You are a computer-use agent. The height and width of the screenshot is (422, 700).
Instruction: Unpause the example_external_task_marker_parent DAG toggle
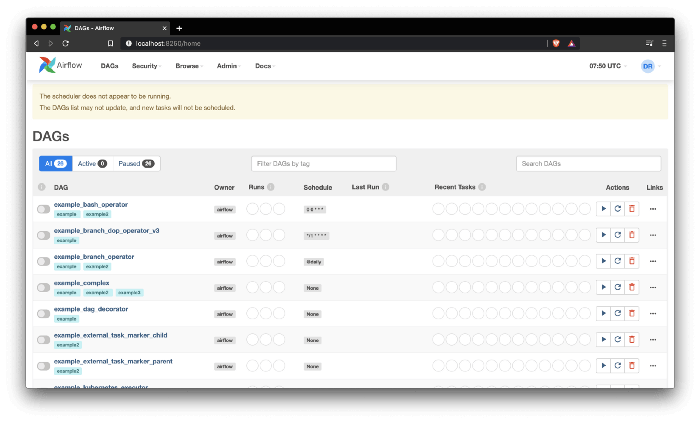[x=43, y=366]
